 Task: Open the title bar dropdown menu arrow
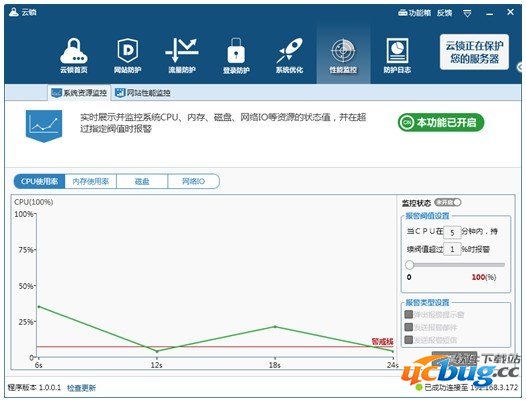point(467,13)
